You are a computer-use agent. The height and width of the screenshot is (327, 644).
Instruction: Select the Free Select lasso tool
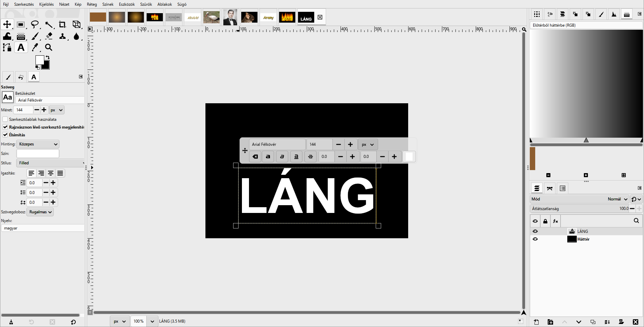point(35,24)
